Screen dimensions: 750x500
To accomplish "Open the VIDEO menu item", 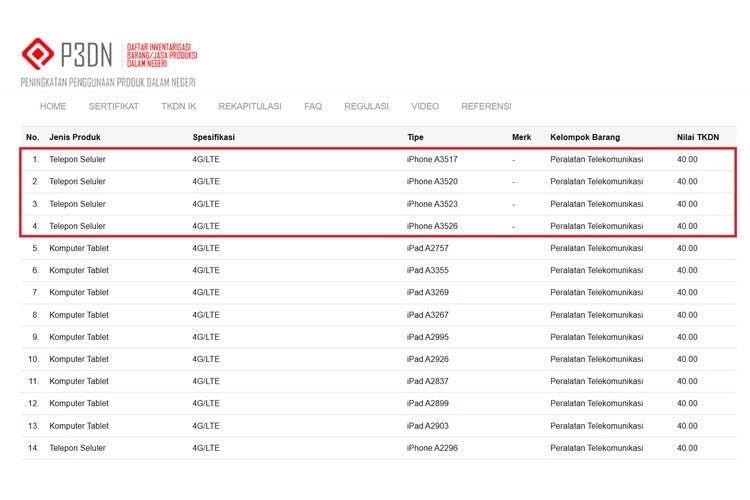I will 425,106.
